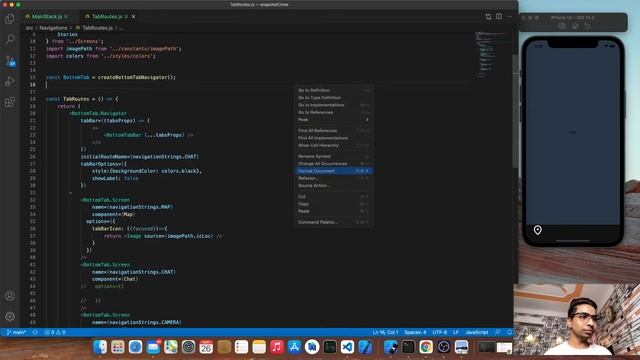640x360 pixels.
Task: Choose Format Document
Action: coord(333,171)
